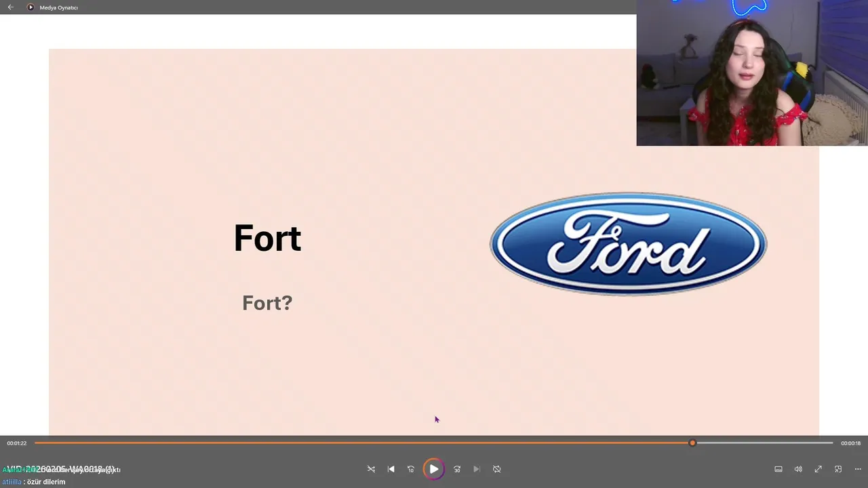
Task: Open subtitles and captions options
Action: [x=778, y=469]
